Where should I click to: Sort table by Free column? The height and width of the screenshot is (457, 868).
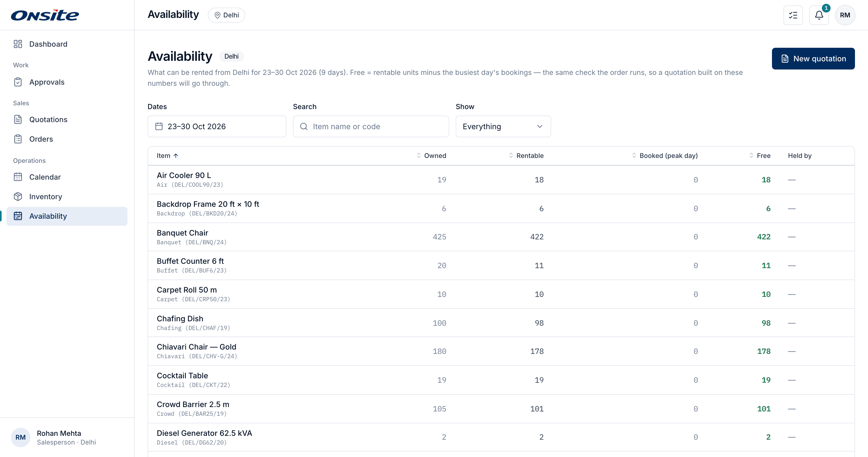tap(760, 156)
